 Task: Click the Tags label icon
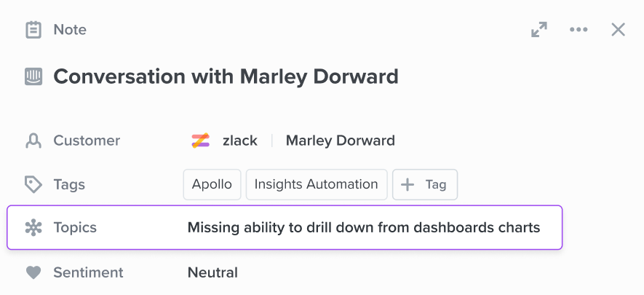coord(33,184)
